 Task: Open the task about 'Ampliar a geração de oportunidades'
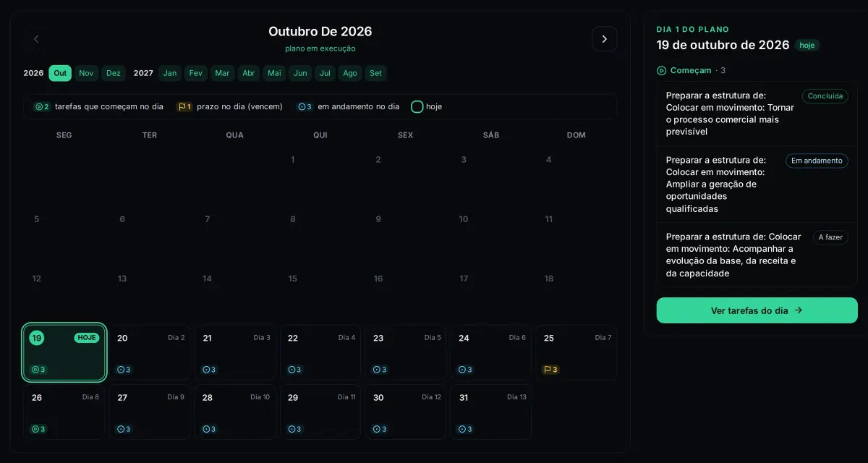(757, 184)
